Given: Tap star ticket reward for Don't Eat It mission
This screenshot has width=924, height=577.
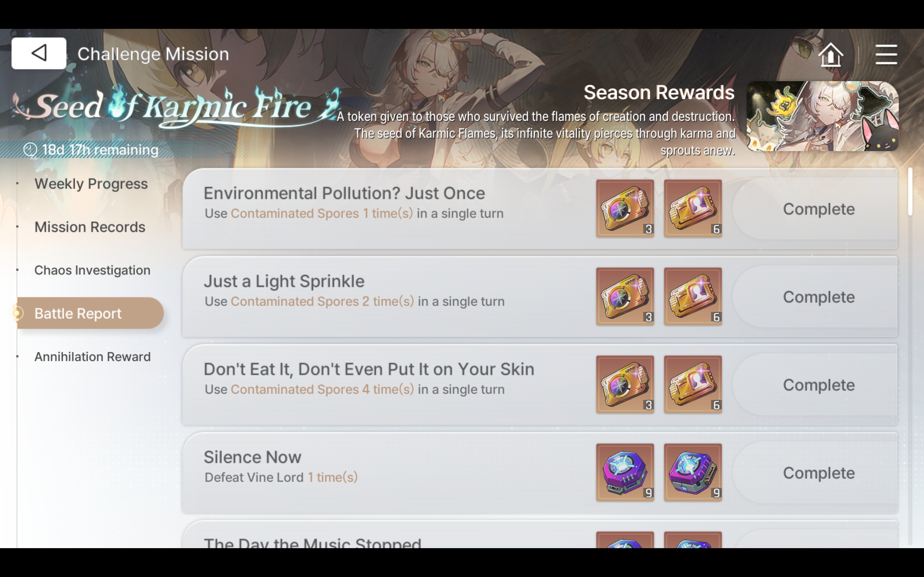Looking at the screenshot, I should tap(625, 384).
